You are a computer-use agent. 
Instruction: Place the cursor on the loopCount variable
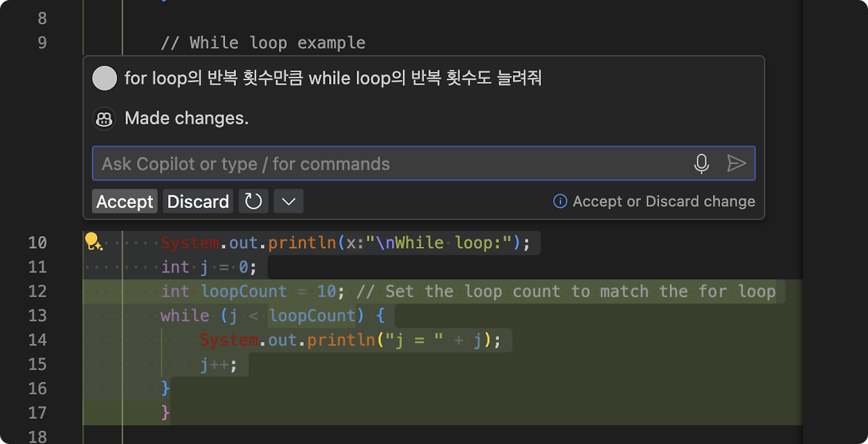[x=243, y=291]
